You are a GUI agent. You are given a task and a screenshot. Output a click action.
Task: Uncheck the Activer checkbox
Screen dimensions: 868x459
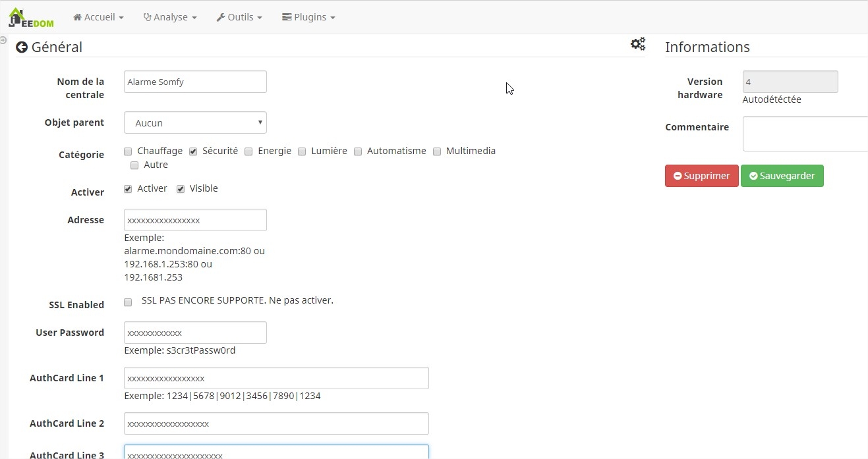pyautogui.click(x=128, y=189)
